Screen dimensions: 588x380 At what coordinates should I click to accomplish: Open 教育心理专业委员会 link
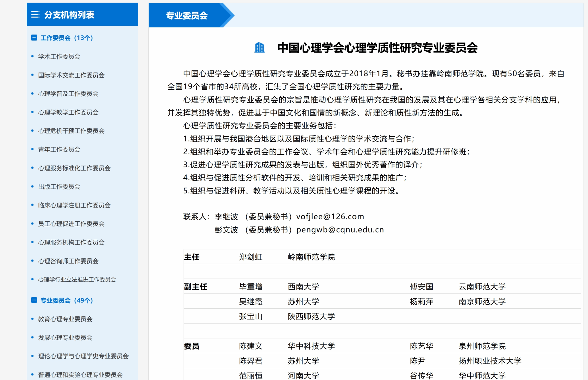coord(65,319)
